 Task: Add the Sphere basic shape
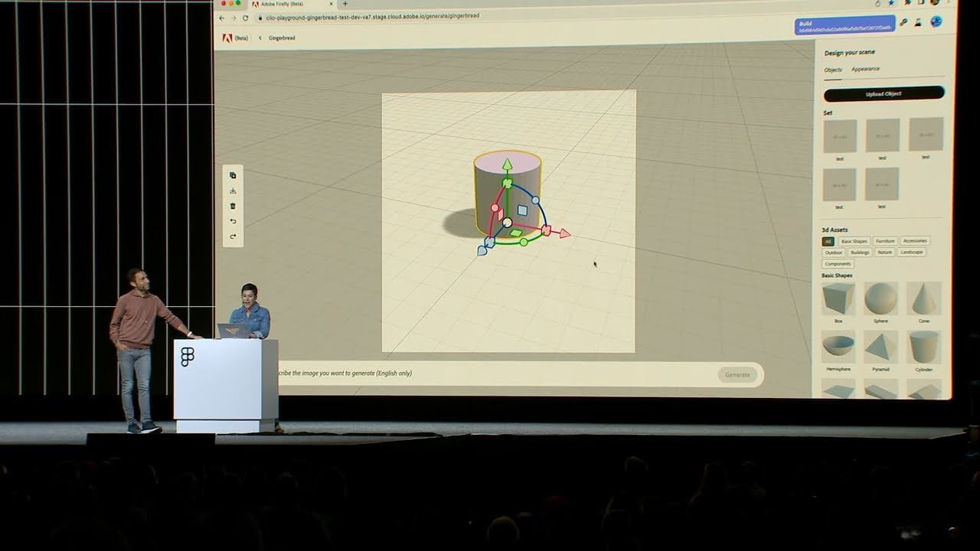coord(880,300)
